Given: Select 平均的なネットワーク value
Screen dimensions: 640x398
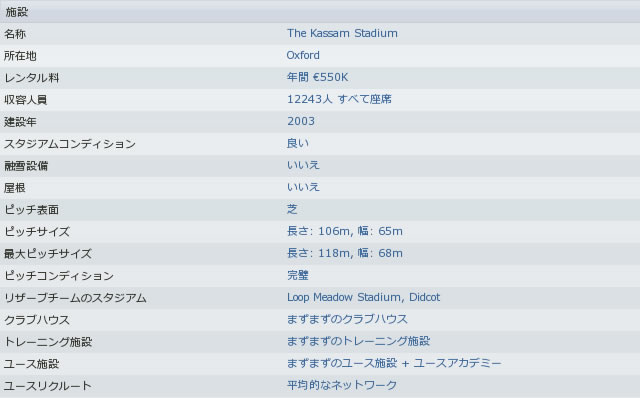Looking at the screenshot, I should [x=342, y=385].
